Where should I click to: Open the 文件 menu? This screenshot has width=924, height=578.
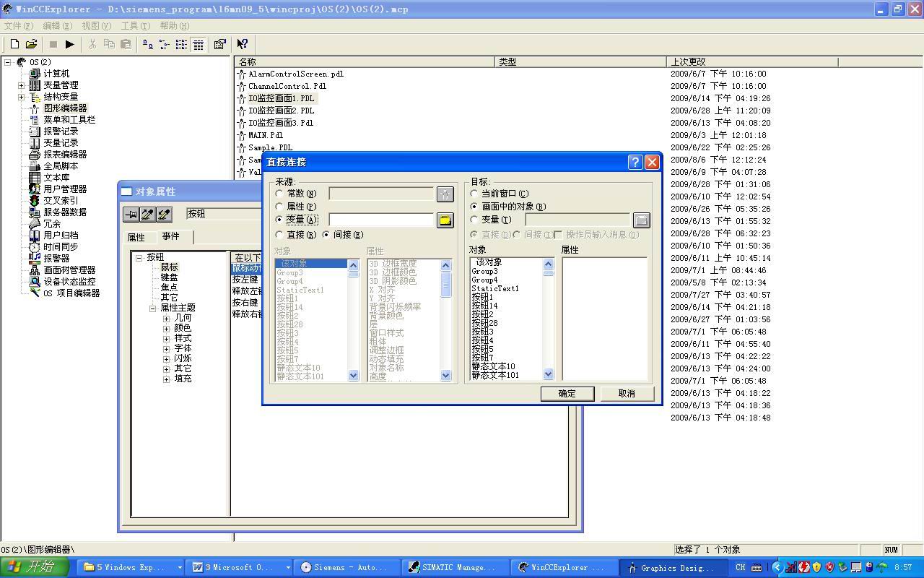coord(19,26)
